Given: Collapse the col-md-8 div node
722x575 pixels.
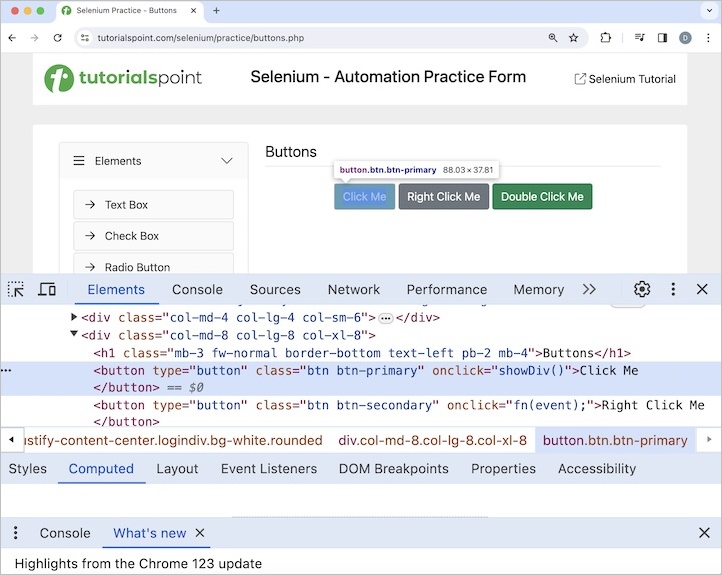Looking at the screenshot, I should 74,335.
